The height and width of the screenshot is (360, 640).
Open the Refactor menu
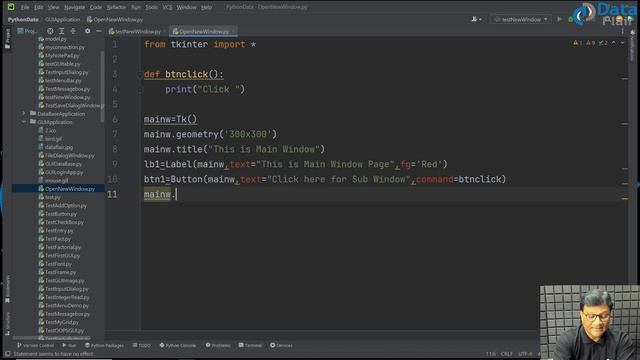tap(116, 7)
